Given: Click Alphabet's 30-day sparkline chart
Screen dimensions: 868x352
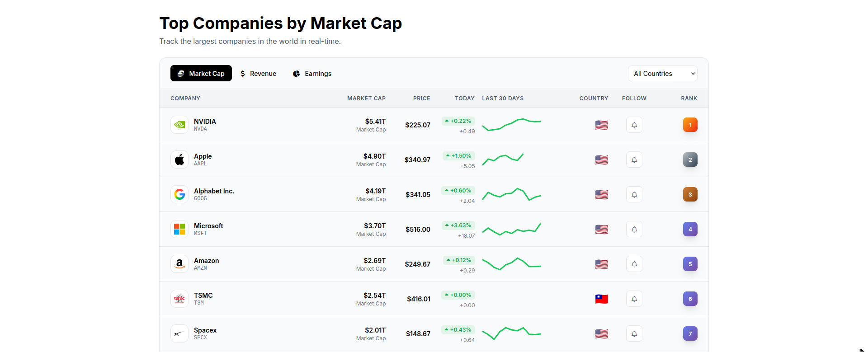Looking at the screenshot, I should (511, 194).
